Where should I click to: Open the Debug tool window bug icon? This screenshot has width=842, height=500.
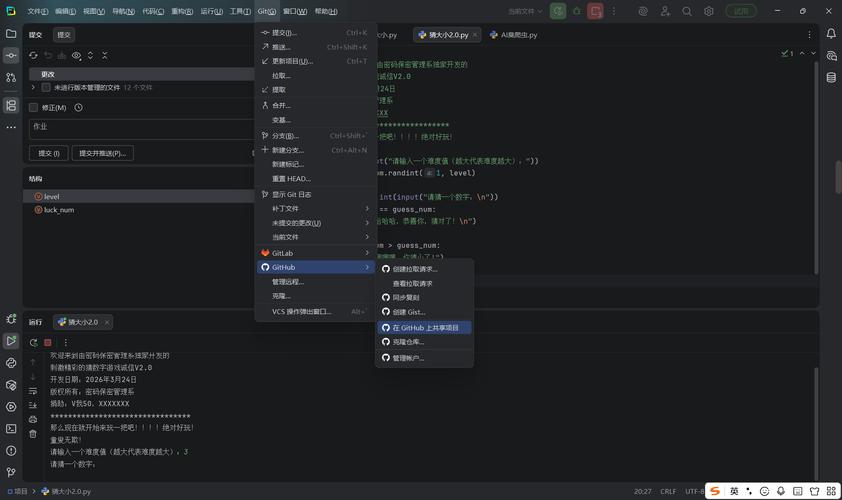11,318
